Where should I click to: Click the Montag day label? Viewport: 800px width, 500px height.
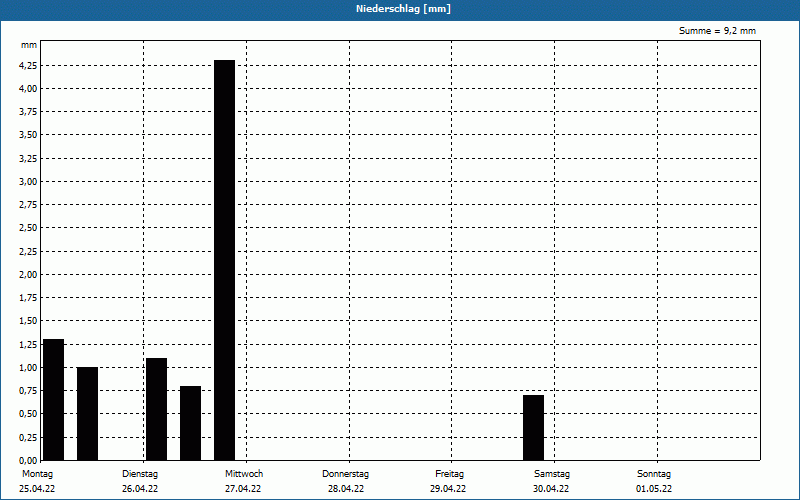[37, 474]
